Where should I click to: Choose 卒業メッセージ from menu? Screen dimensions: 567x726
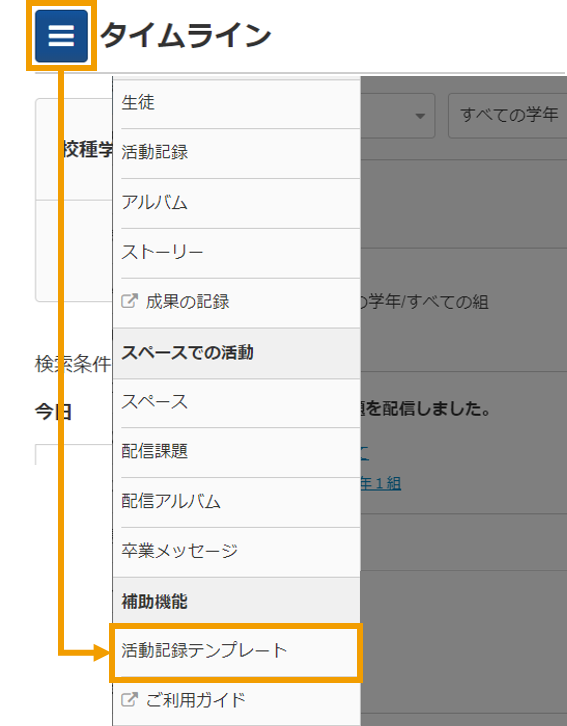coord(237,551)
